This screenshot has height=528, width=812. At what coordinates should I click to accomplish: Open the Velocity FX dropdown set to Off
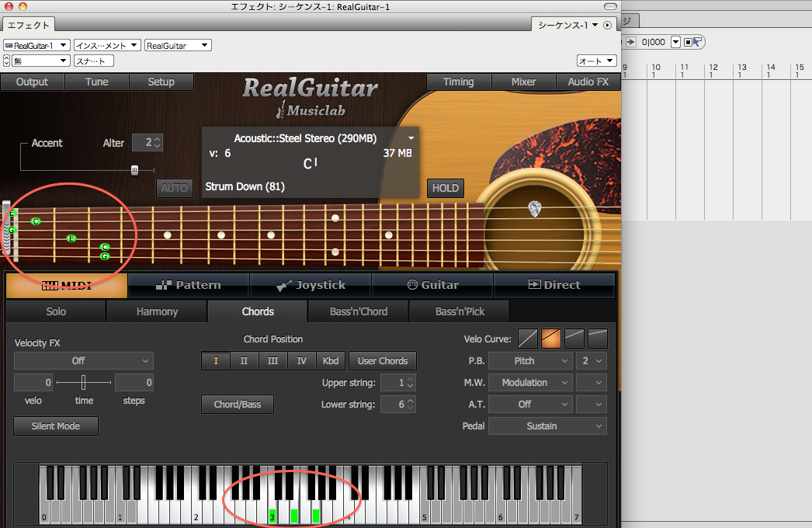(x=84, y=361)
